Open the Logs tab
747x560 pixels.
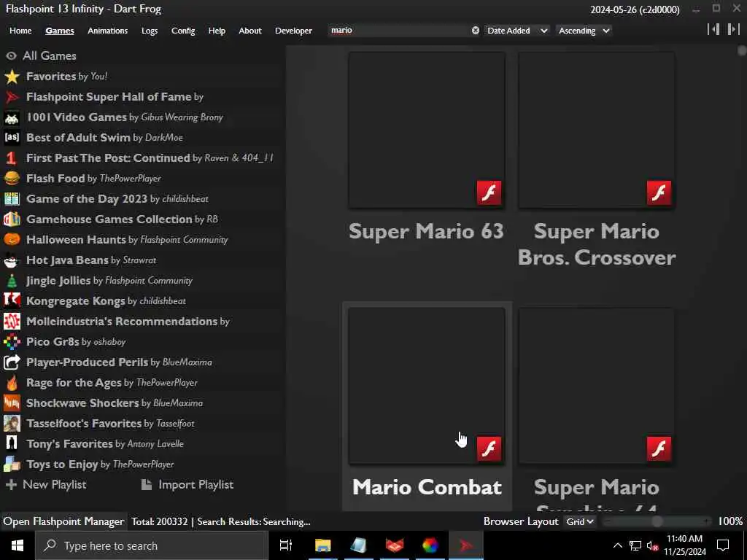pos(150,31)
